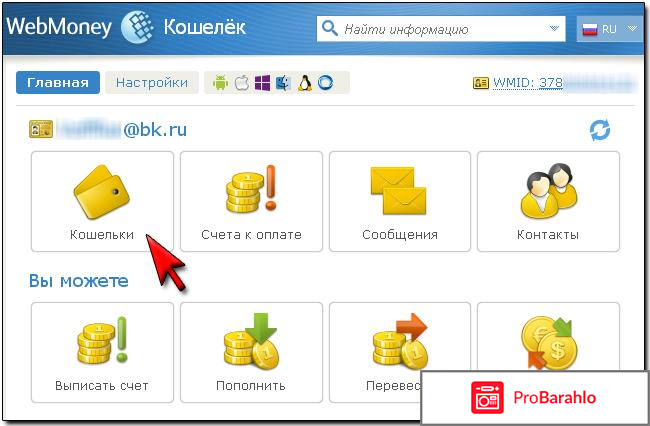Click the Пополнить top-up tile
The height and width of the screenshot is (426, 650).
click(251, 352)
